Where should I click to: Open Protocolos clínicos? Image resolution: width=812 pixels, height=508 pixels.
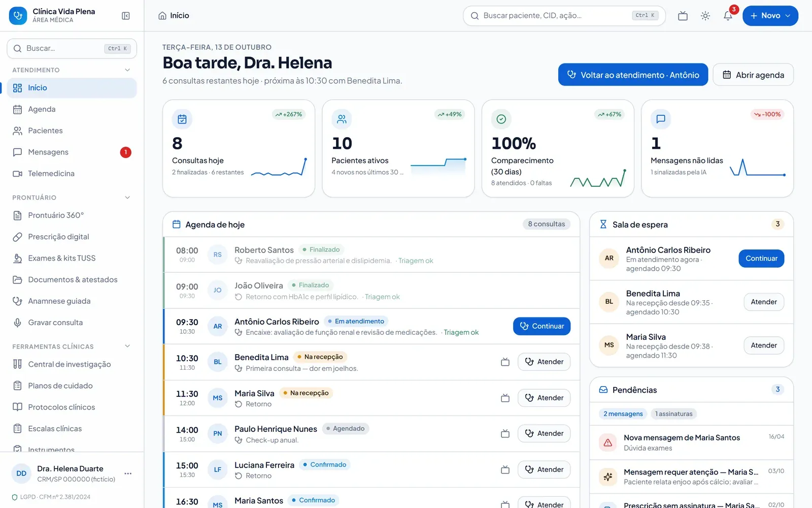[x=72, y=407]
